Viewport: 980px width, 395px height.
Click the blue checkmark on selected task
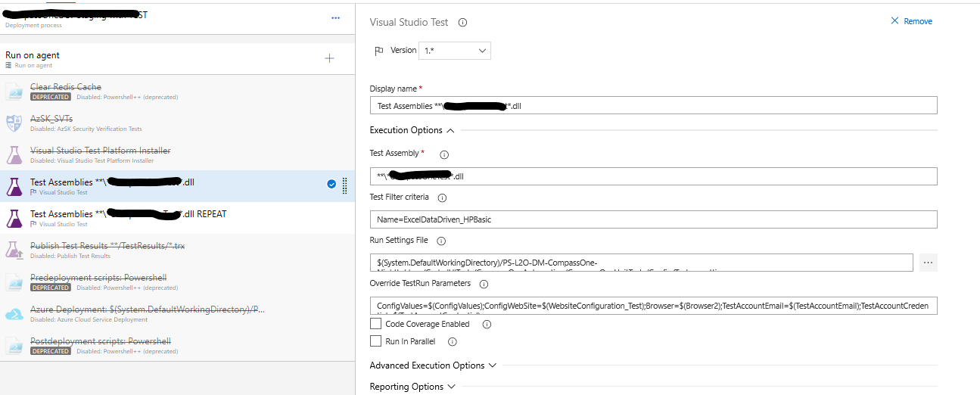coord(331,184)
